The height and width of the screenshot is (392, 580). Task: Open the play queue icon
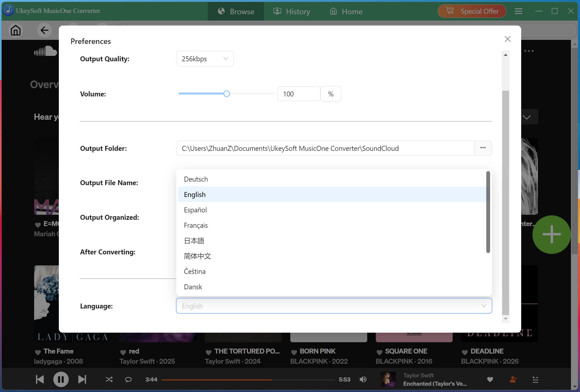[535, 379]
